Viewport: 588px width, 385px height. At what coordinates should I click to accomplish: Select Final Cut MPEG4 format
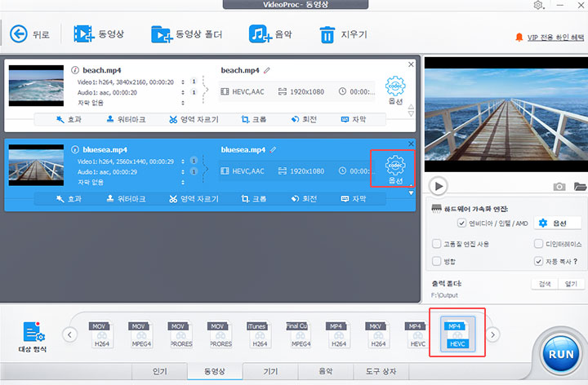(300, 334)
